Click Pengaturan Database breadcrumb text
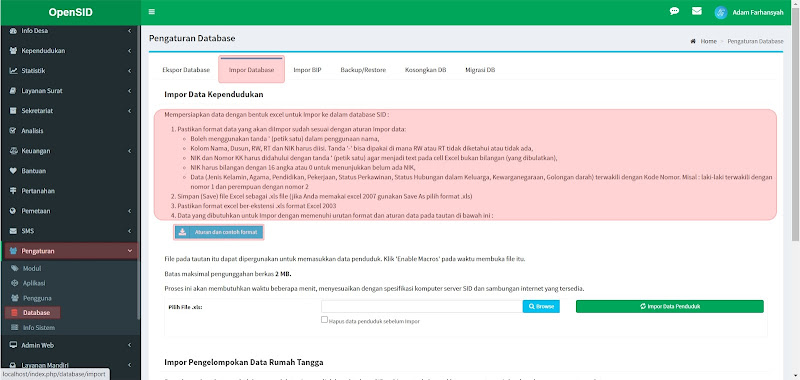The image size is (800, 380). click(x=755, y=41)
